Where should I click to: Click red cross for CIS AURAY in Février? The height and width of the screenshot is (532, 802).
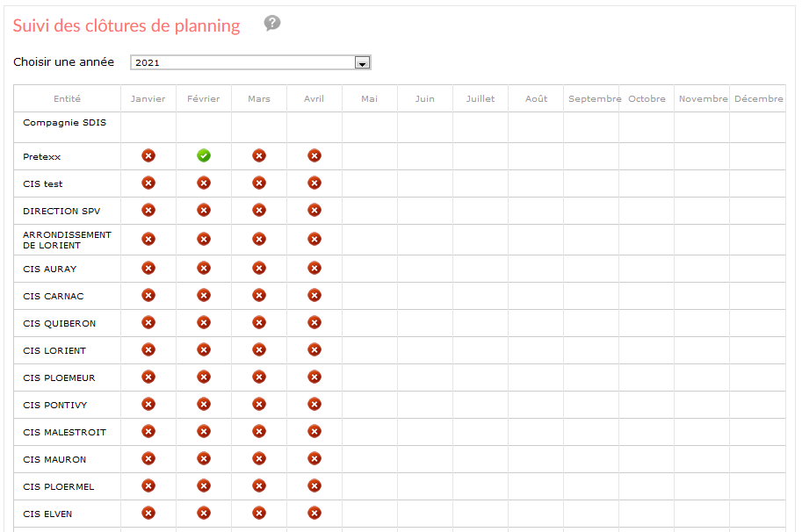[x=204, y=269]
